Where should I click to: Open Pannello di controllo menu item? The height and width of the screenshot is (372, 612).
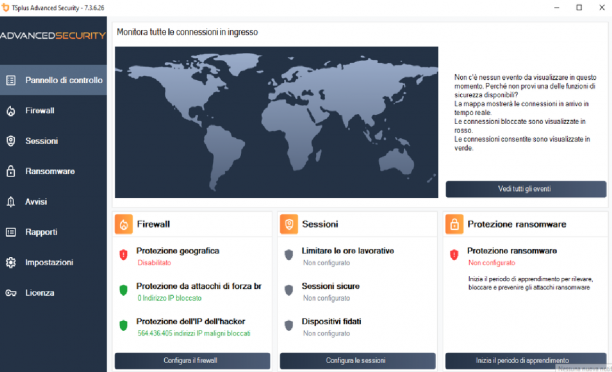click(53, 80)
